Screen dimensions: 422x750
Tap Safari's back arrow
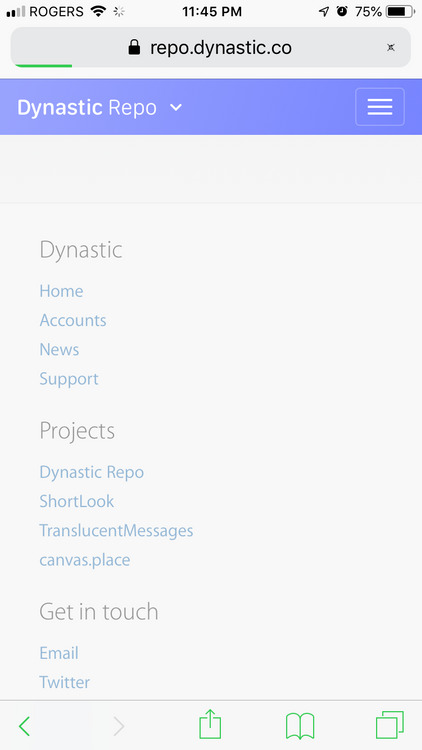coord(24,726)
